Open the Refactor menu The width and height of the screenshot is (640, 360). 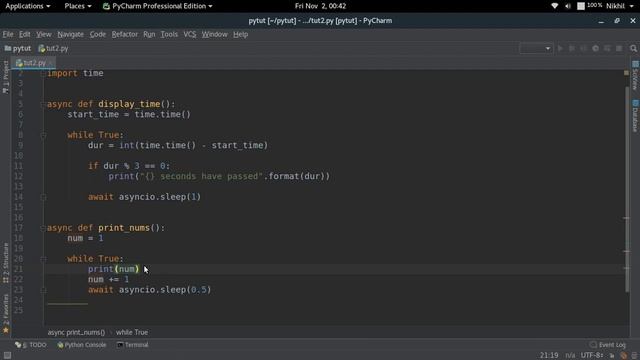(124, 34)
